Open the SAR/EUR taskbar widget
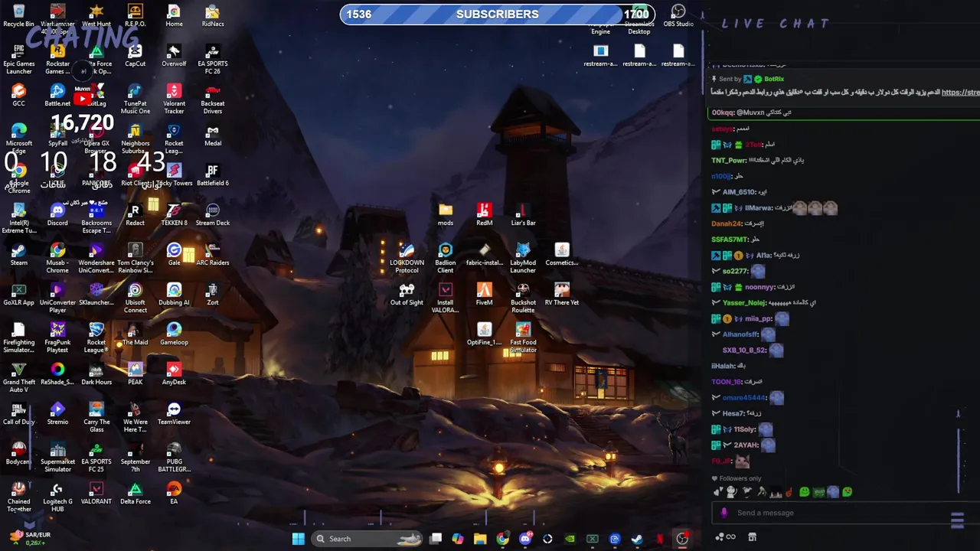Image resolution: width=980 pixels, height=551 pixels. pos(31,539)
